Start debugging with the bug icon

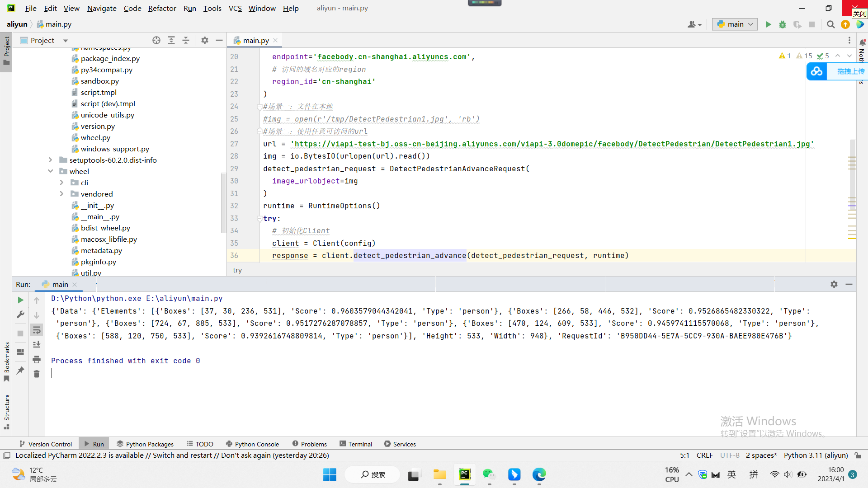point(783,24)
